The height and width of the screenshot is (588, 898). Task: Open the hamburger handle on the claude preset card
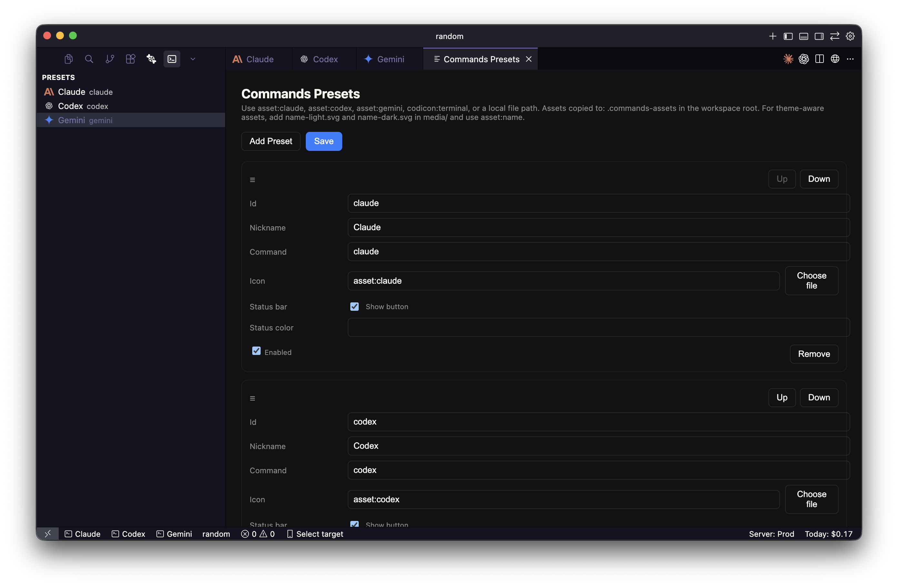coord(253,180)
